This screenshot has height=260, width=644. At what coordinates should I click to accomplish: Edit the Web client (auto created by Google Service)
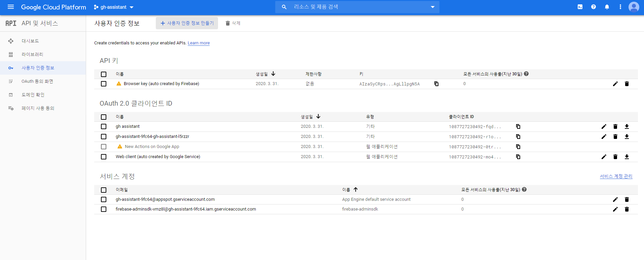tap(604, 157)
